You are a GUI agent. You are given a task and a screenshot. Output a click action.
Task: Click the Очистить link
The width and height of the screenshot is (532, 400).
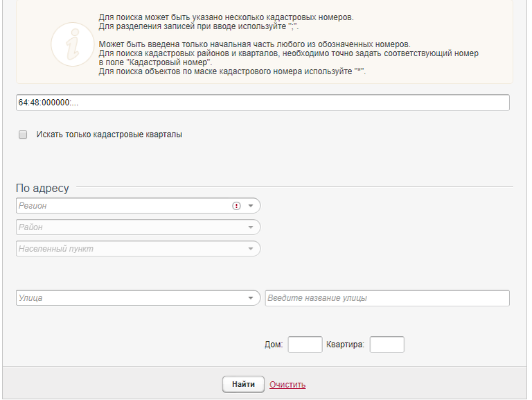287,384
